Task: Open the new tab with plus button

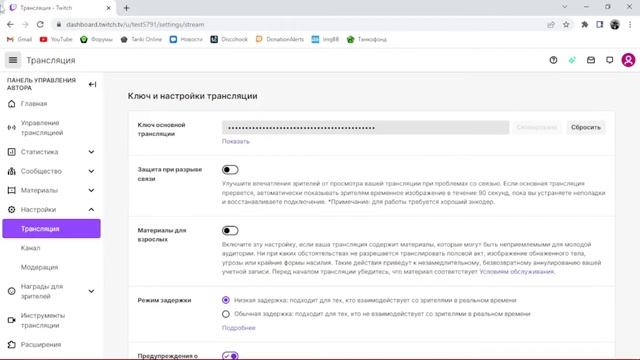Action: [127, 8]
